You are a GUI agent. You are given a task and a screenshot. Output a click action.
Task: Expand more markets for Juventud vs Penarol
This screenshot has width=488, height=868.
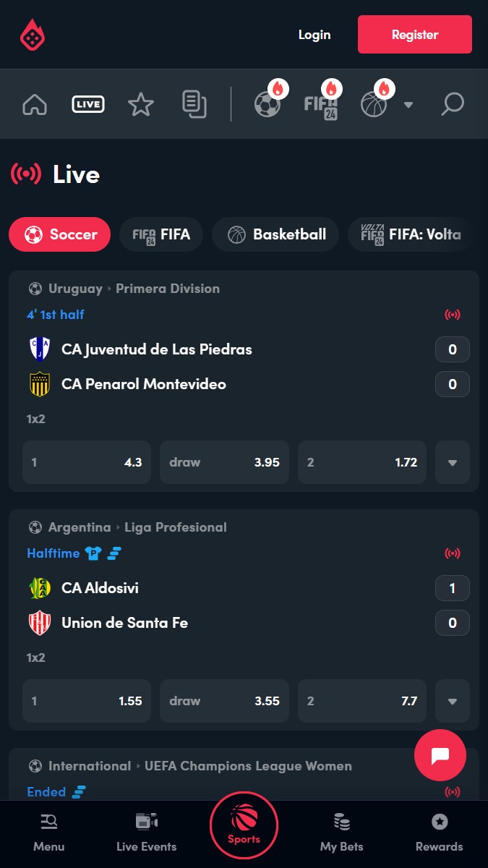[453, 462]
